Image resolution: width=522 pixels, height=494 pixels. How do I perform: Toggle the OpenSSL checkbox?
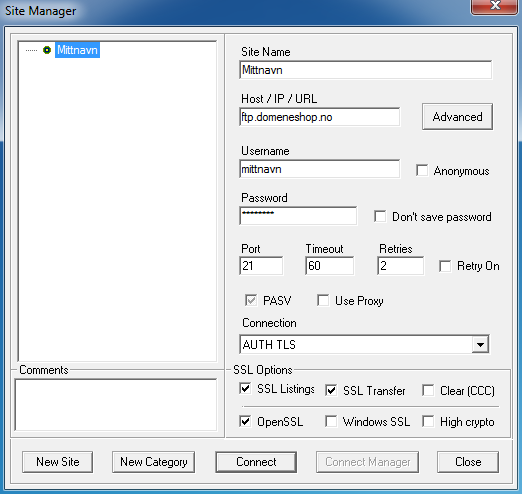click(245, 421)
